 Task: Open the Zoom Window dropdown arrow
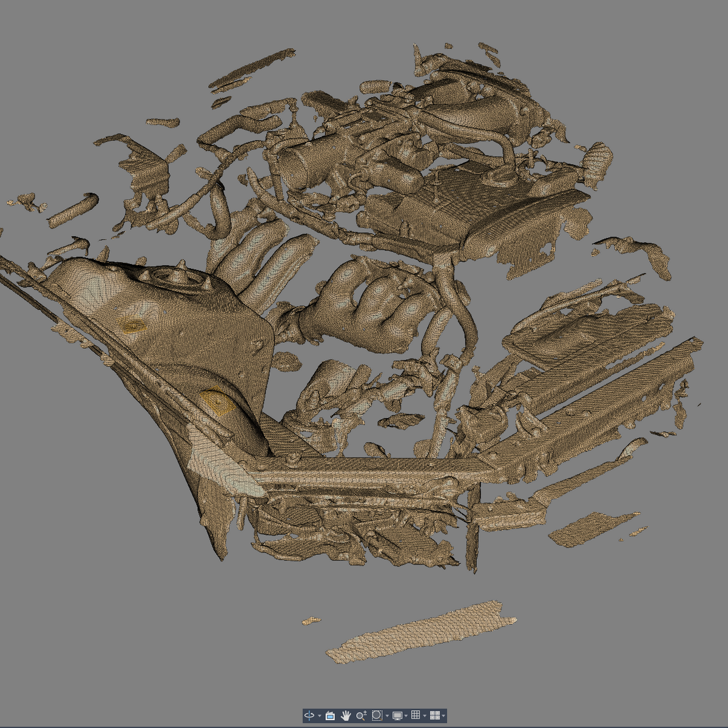tap(387, 716)
